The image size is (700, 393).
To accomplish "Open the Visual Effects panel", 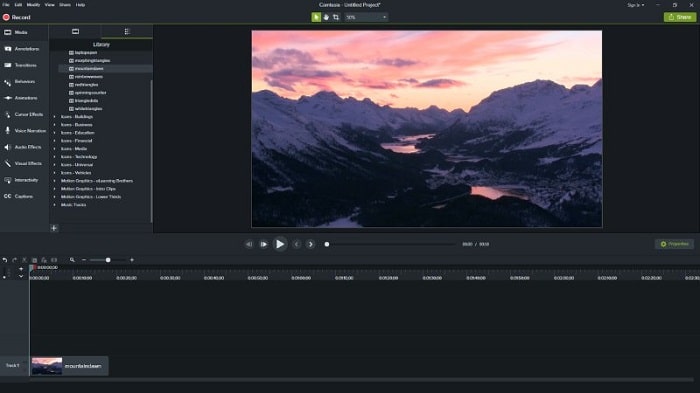I will point(24,163).
